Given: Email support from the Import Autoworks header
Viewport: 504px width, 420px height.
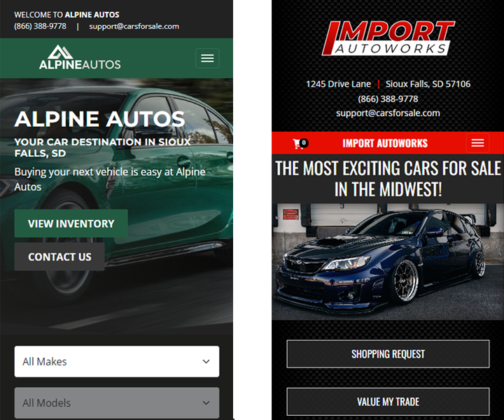Looking at the screenshot, I should point(388,113).
